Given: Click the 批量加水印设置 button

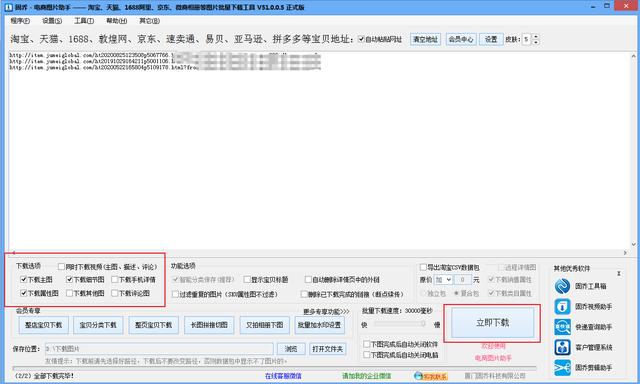Looking at the screenshot, I should click(319, 325).
